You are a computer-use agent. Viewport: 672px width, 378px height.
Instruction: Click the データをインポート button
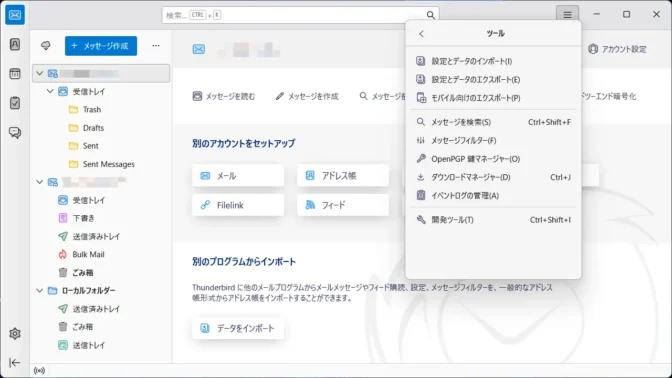coord(238,328)
